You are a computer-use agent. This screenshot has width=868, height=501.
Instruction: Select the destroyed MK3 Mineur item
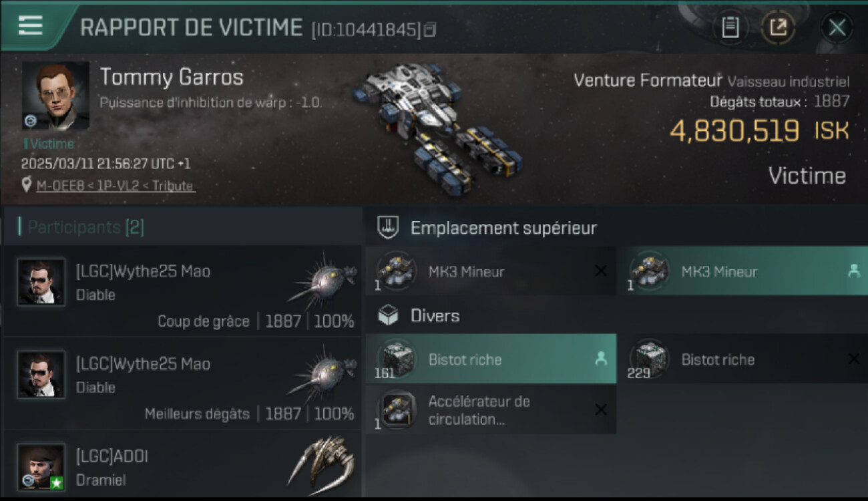(x=491, y=271)
